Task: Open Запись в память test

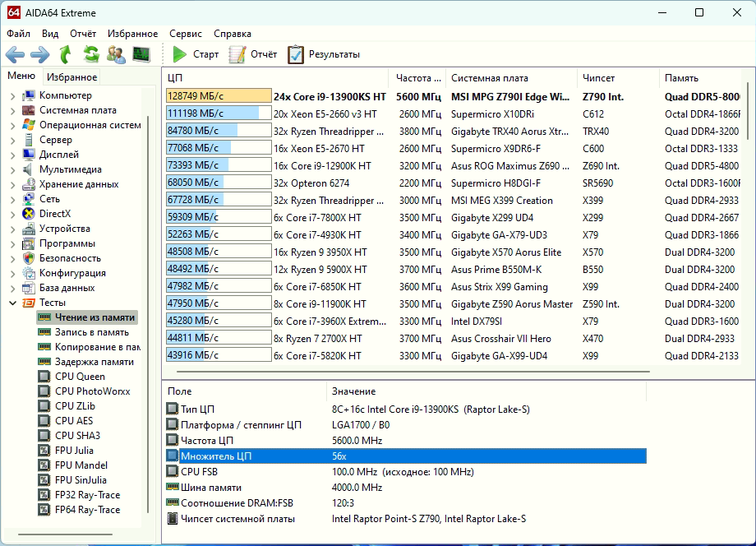Action: pyautogui.click(x=91, y=332)
